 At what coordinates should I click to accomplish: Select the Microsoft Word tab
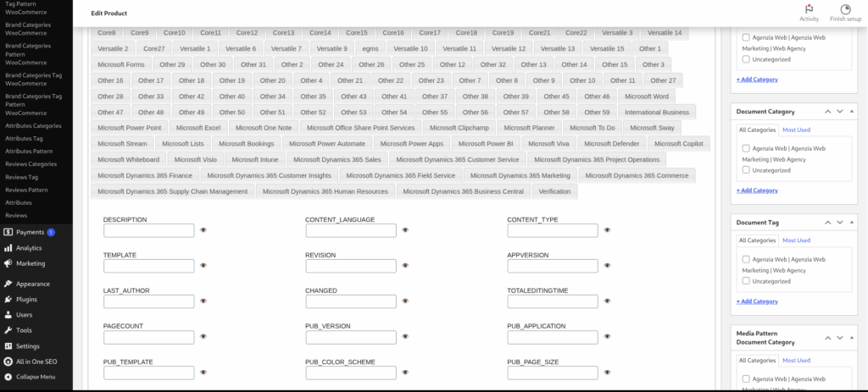point(647,97)
